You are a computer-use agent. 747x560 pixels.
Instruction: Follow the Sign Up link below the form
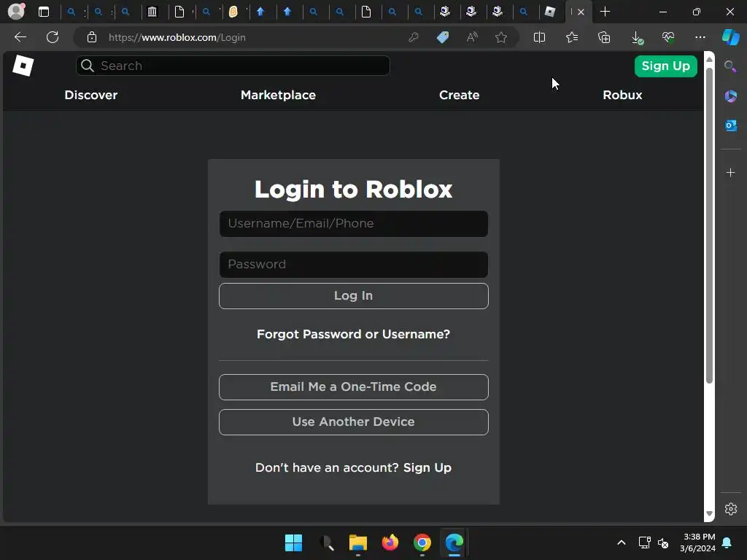click(427, 467)
